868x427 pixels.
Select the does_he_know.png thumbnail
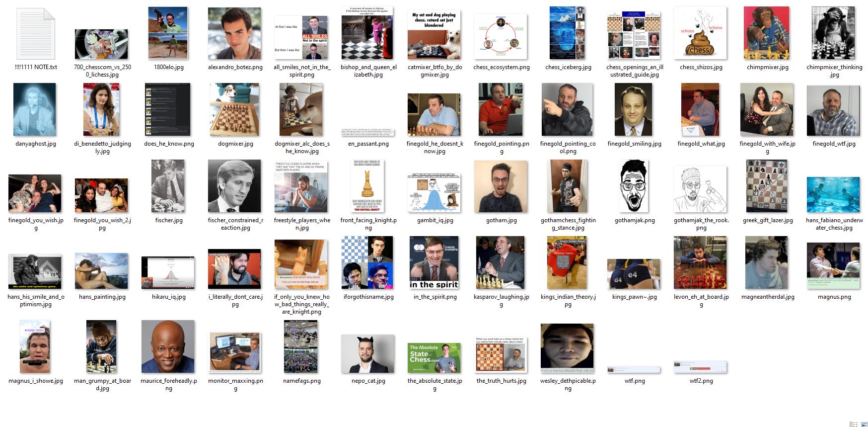coord(168,109)
